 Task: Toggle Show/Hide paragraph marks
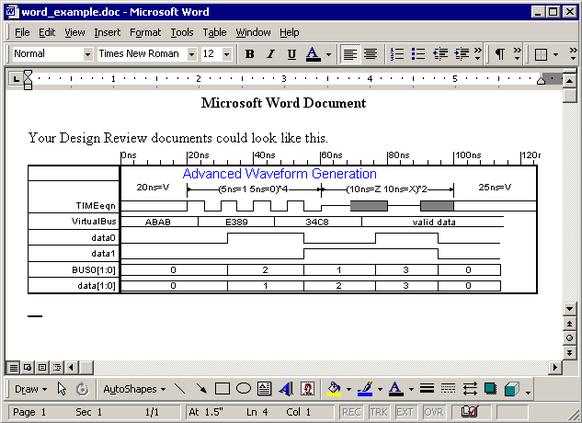(500, 54)
